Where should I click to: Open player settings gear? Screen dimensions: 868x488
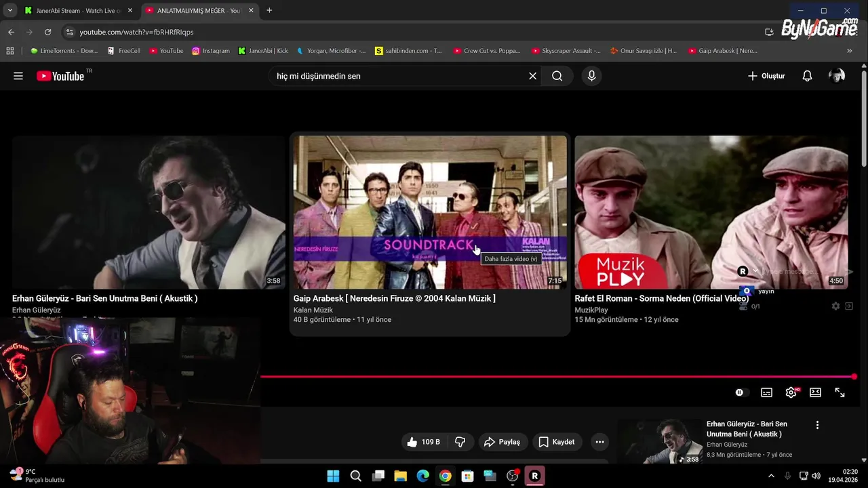tap(791, 392)
